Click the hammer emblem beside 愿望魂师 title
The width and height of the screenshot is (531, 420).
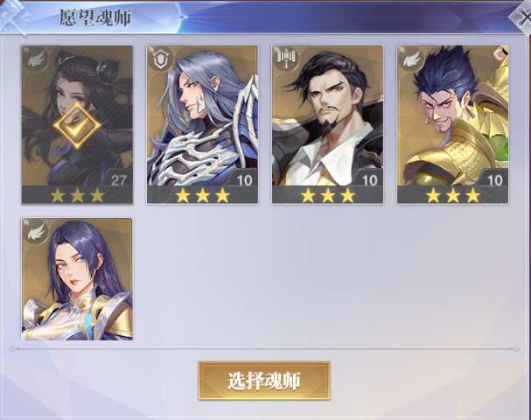tap(13, 17)
